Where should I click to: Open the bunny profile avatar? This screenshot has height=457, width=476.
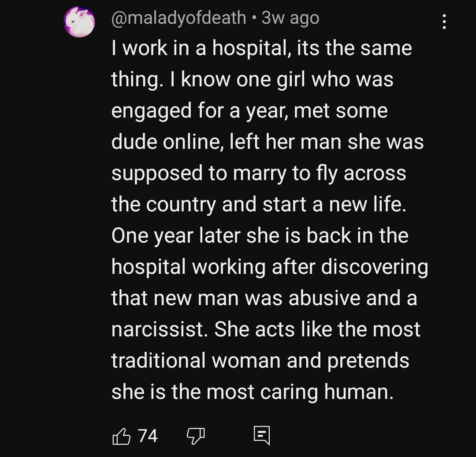(79, 22)
